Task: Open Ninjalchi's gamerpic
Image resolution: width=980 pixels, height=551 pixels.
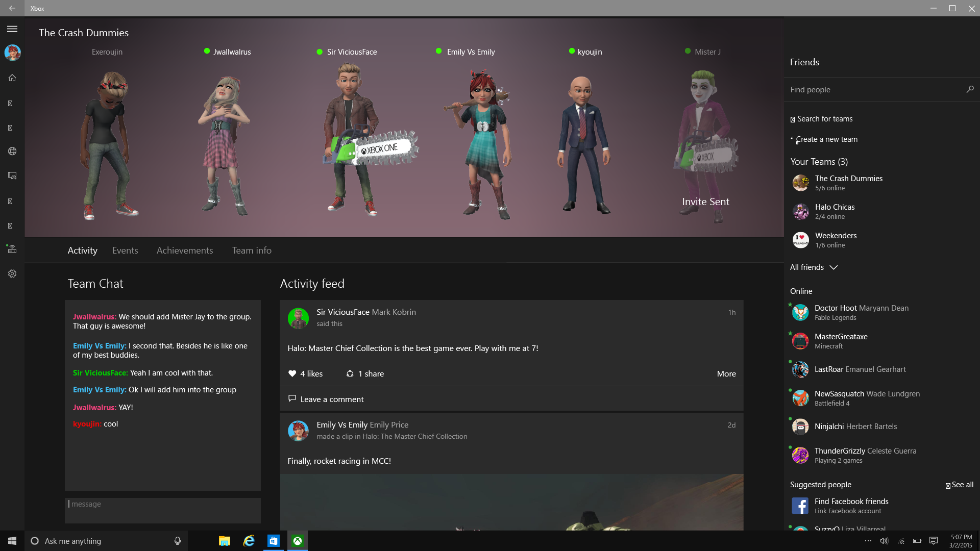Action: [x=800, y=427]
